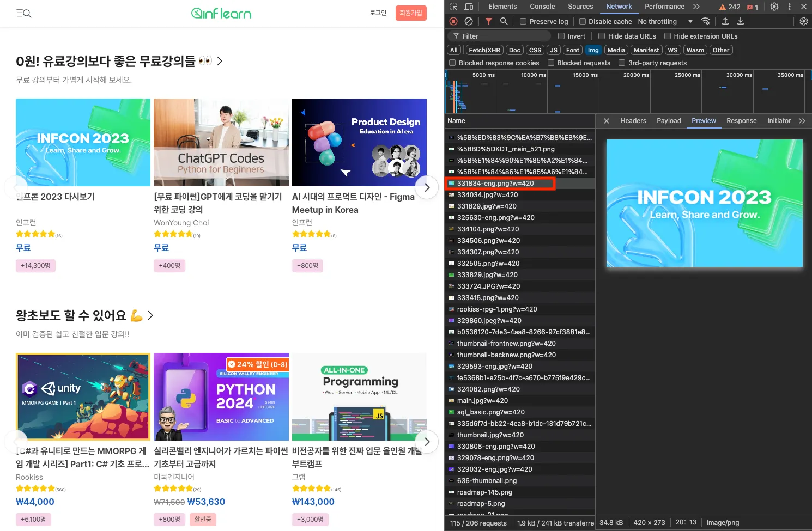The height and width of the screenshot is (531, 812).
Task: Filter requests by JS type
Action: [554, 50]
